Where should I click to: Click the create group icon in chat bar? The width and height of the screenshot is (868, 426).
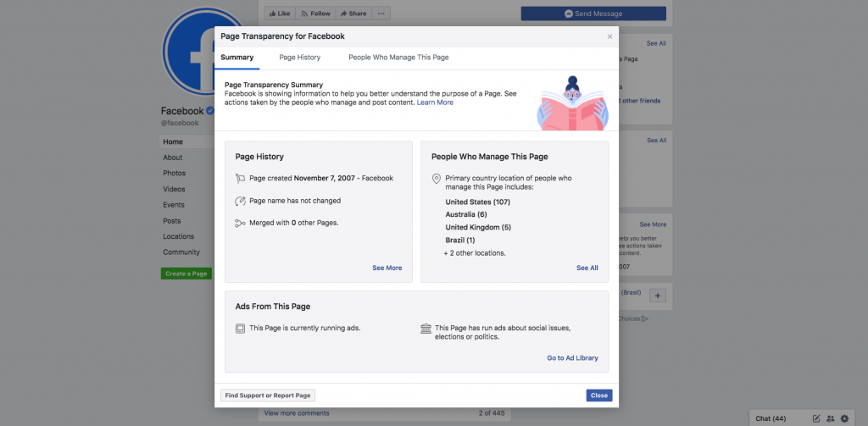click(x=831, y=419)
